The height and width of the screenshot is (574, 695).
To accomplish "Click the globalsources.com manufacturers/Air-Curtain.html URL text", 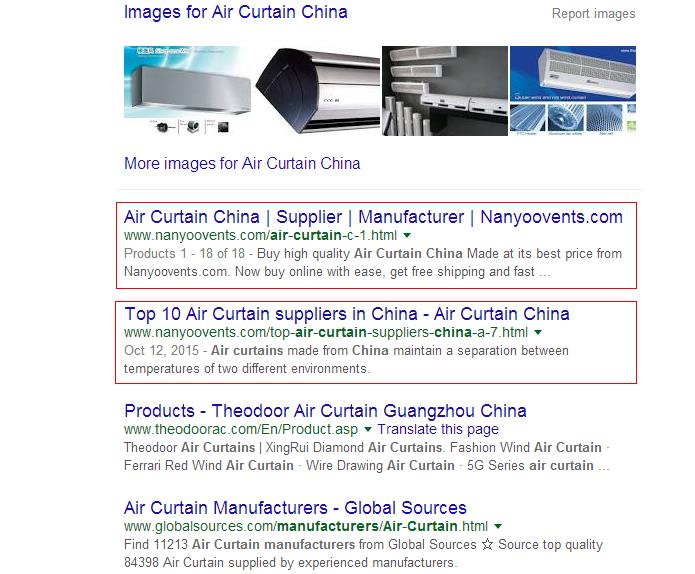I will pyautogui.click(x=306, y=527).
